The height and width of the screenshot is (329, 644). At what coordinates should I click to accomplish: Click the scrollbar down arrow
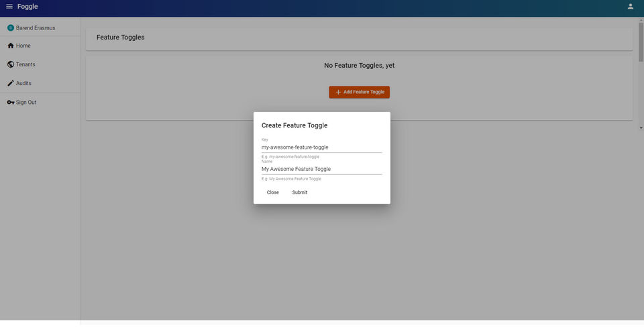pyautogui.click(x=641, y=128)
